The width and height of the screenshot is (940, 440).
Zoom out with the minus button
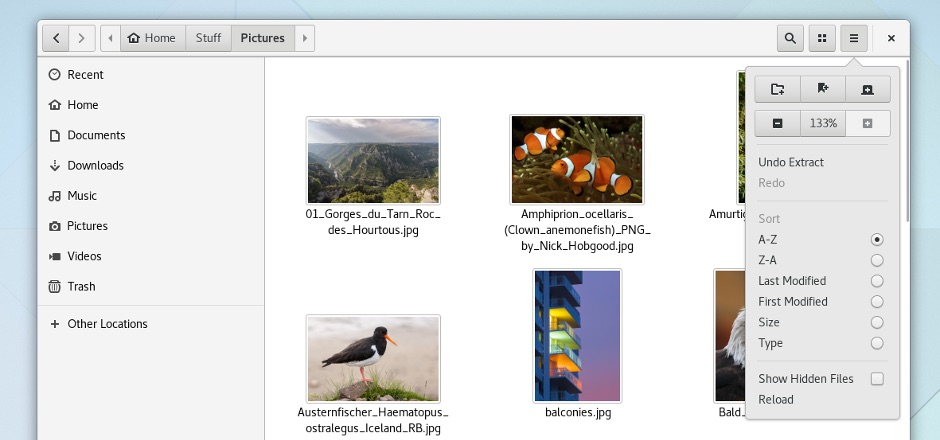(777, 123)
